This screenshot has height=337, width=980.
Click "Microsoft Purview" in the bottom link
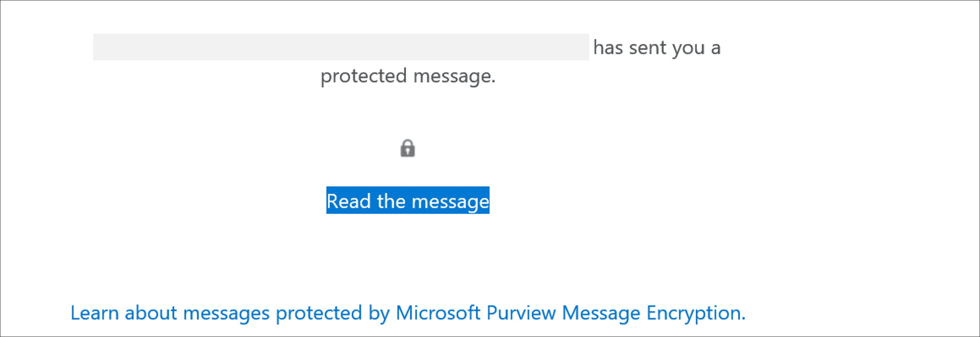point(475,313)
